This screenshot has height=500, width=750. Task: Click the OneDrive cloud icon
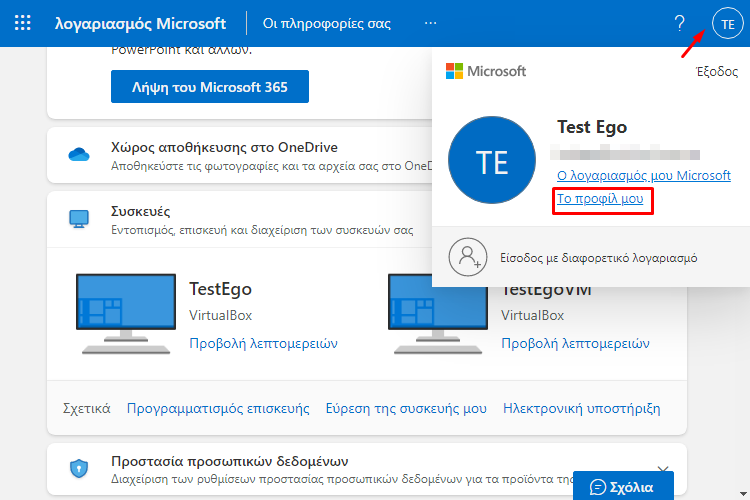79,155
